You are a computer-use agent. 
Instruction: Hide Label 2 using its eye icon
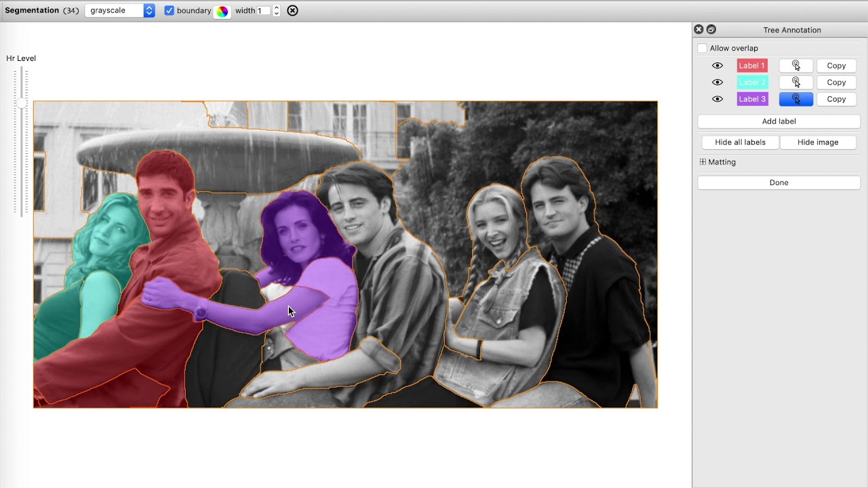tap(717, 82)
